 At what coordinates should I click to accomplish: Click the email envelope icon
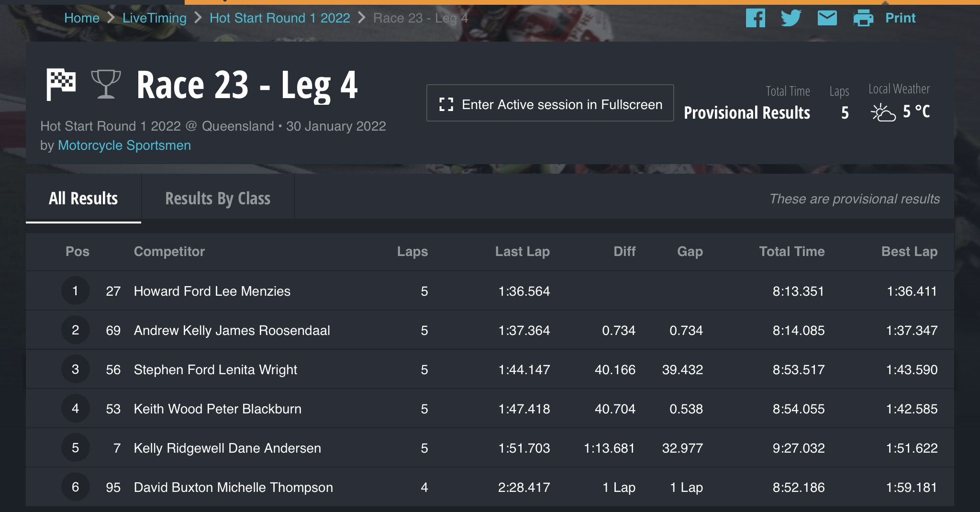click(x=827, y=18)
